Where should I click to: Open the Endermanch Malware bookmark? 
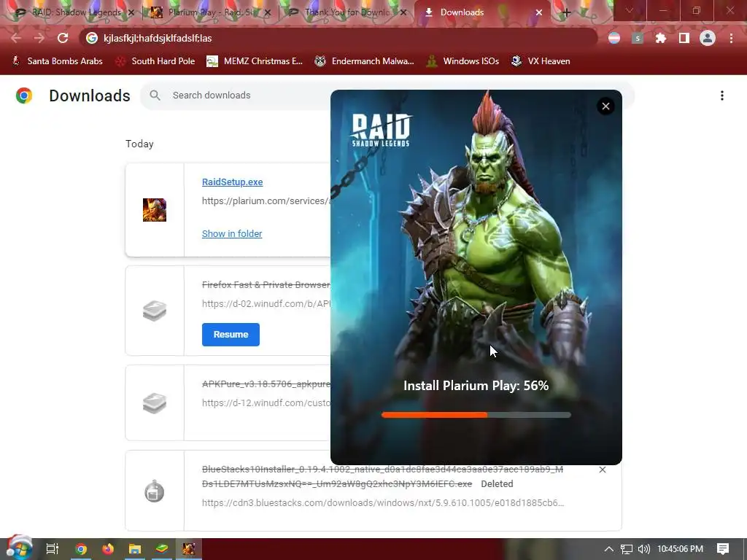[x=365, y=61]
